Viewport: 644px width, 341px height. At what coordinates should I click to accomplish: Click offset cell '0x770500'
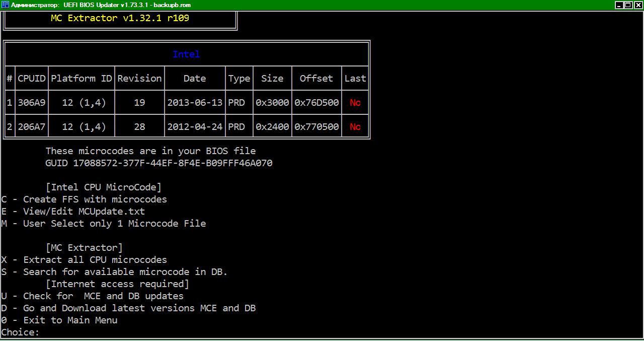point(316,127)
